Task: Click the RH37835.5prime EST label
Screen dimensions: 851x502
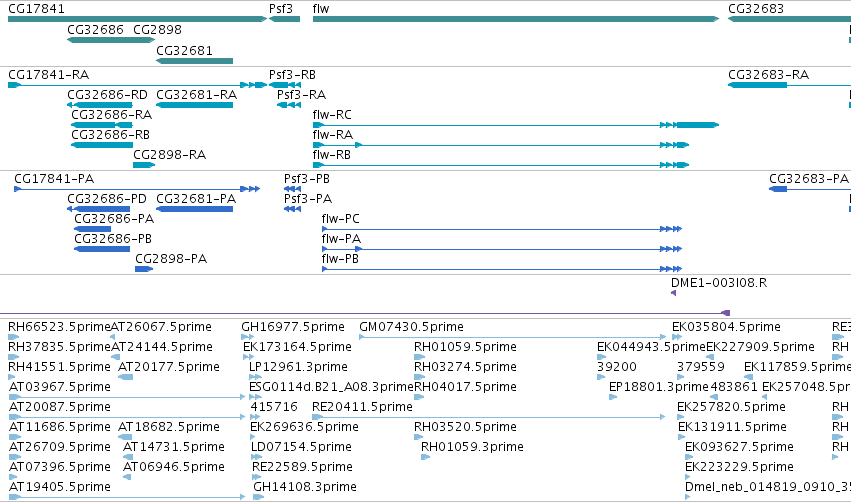Action: pyautogui.click(x=59, y=347)
